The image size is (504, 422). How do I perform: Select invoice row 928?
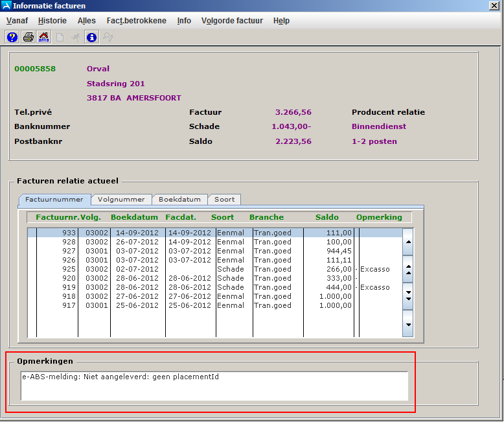pyautogui.click(x=214, y=242)
